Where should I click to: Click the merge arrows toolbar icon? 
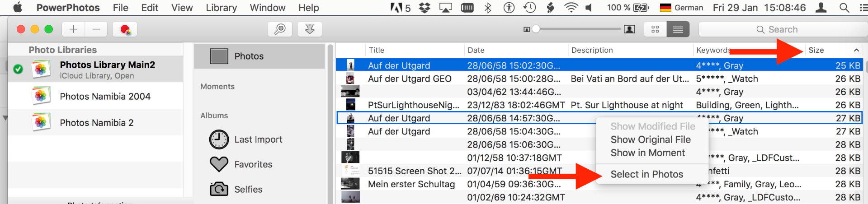click(x=310, y=29)
